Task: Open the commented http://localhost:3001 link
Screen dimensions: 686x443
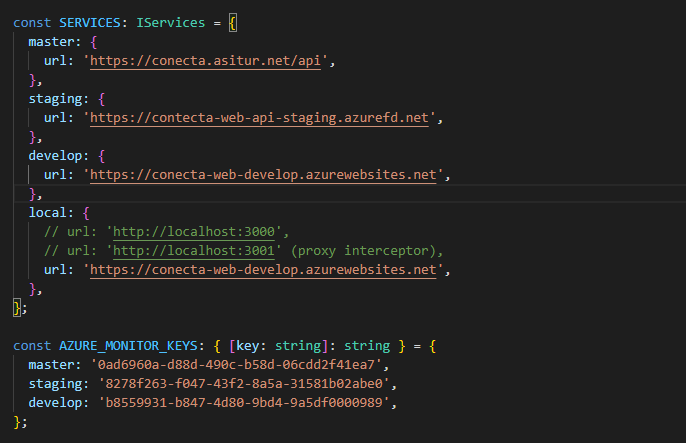Action: tap(194, 251)
